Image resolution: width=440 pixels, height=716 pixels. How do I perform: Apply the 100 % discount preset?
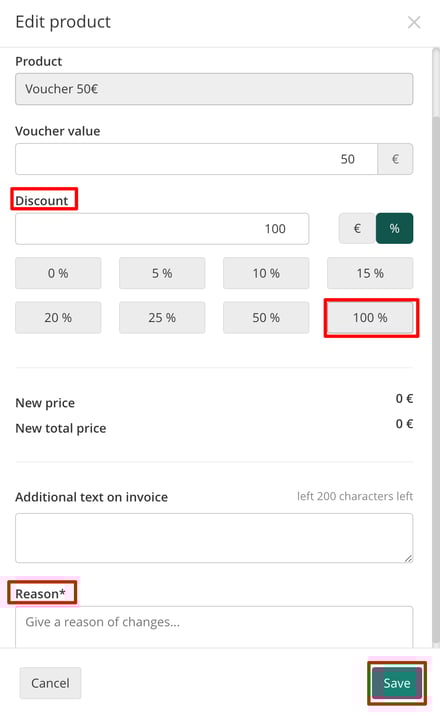(x=370, y=317)
